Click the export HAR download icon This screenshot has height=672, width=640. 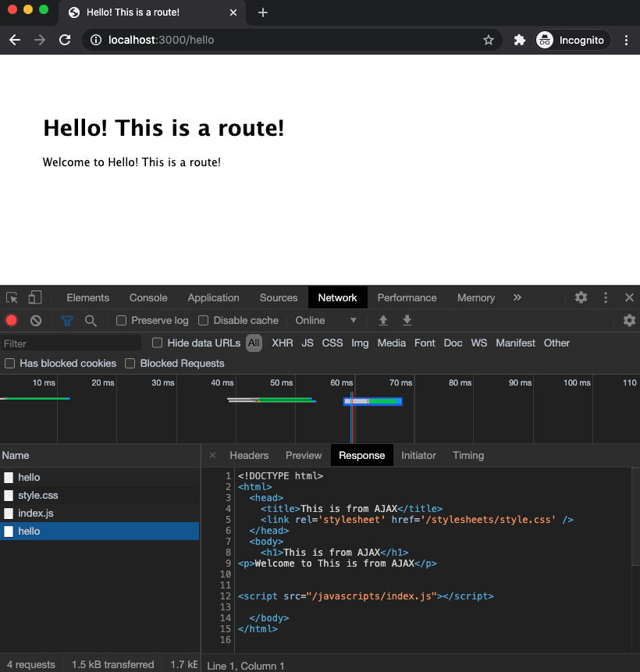(407, 320)
